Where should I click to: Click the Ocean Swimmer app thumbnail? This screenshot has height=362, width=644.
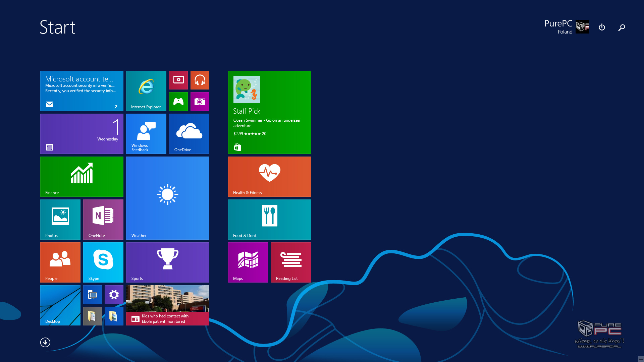click(247, 89)
